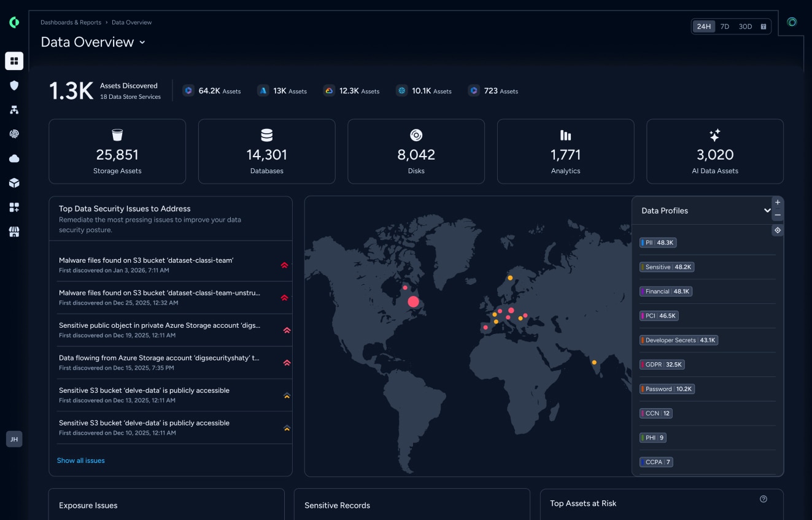Click the Snowflake icon showing 10.1K assets

click(x=402, y=90)
